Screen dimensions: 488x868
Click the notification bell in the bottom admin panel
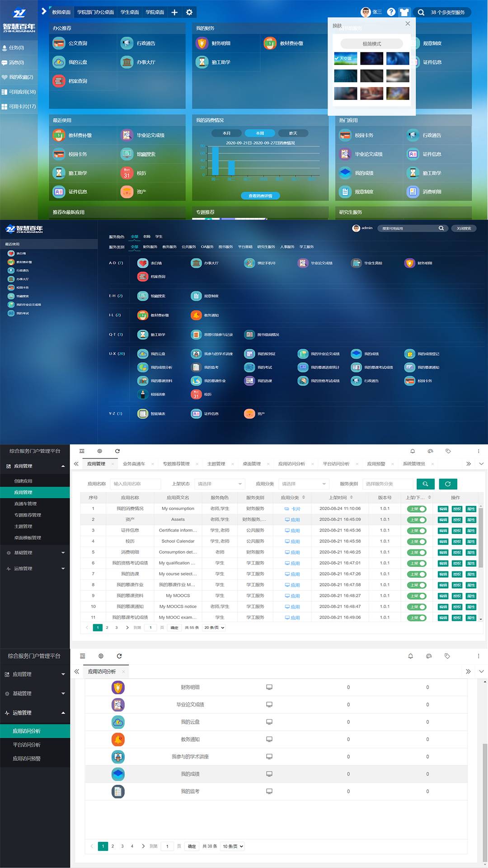coord(410,656)
